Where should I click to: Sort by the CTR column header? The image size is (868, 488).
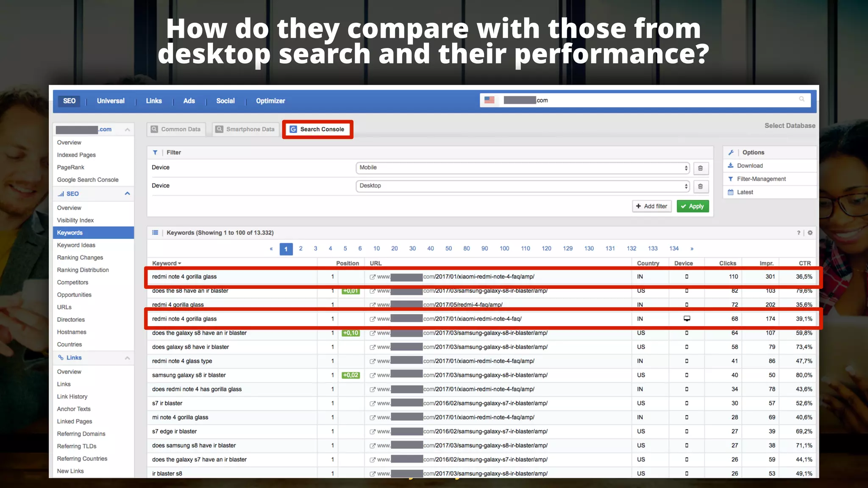click(x=805, y=263)
